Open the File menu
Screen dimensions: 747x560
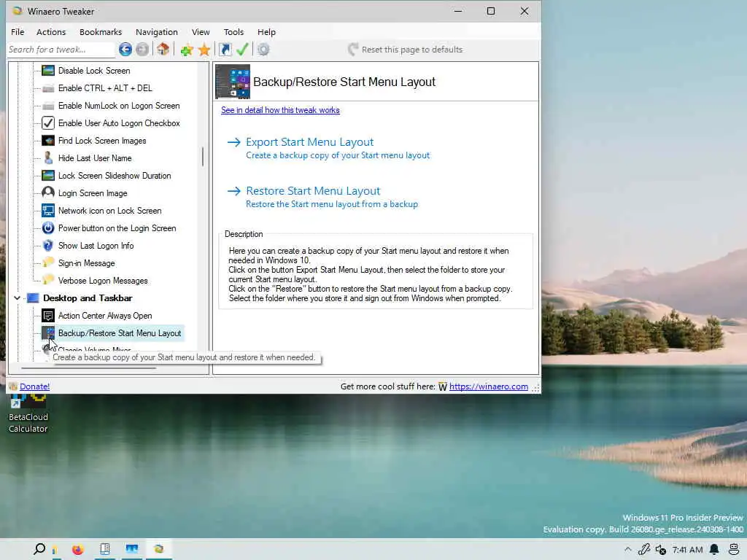(x=18, y=32)
